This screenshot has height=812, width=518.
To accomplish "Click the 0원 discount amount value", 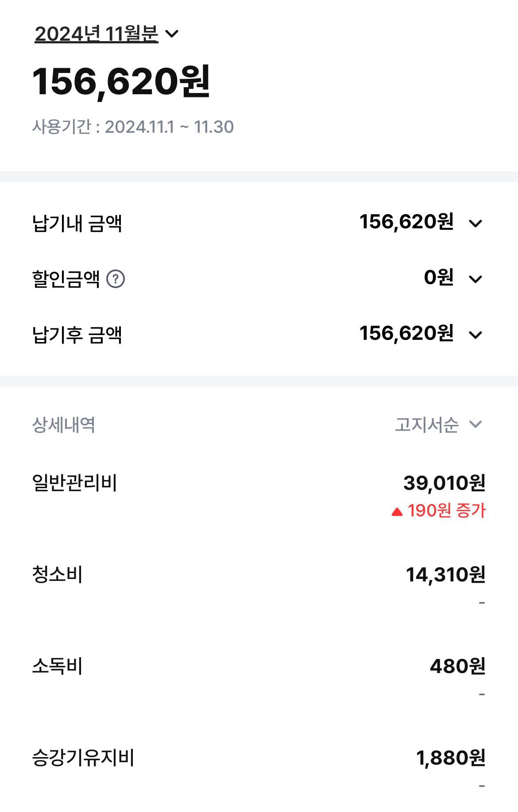I will pos(439,277).
